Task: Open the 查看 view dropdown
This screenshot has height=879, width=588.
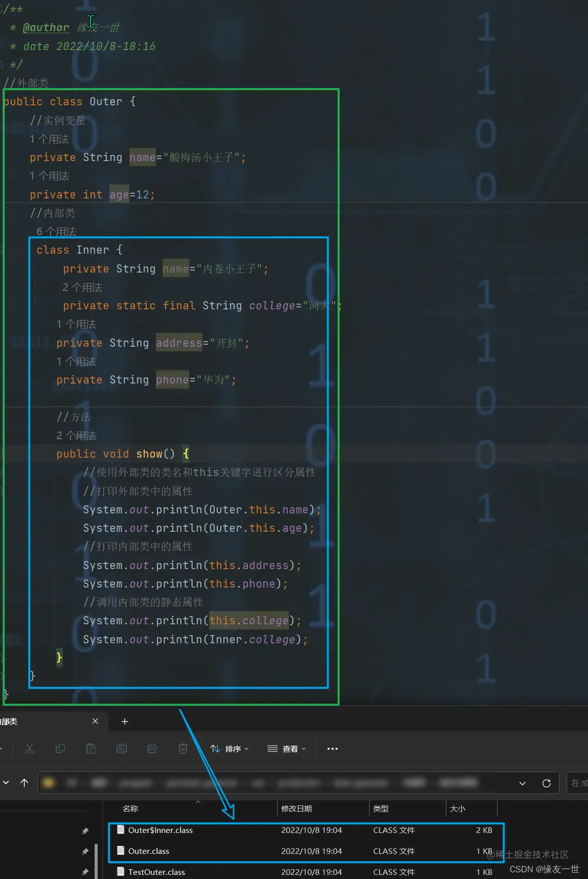Action: pyautogui.click(x=287, y=749)
